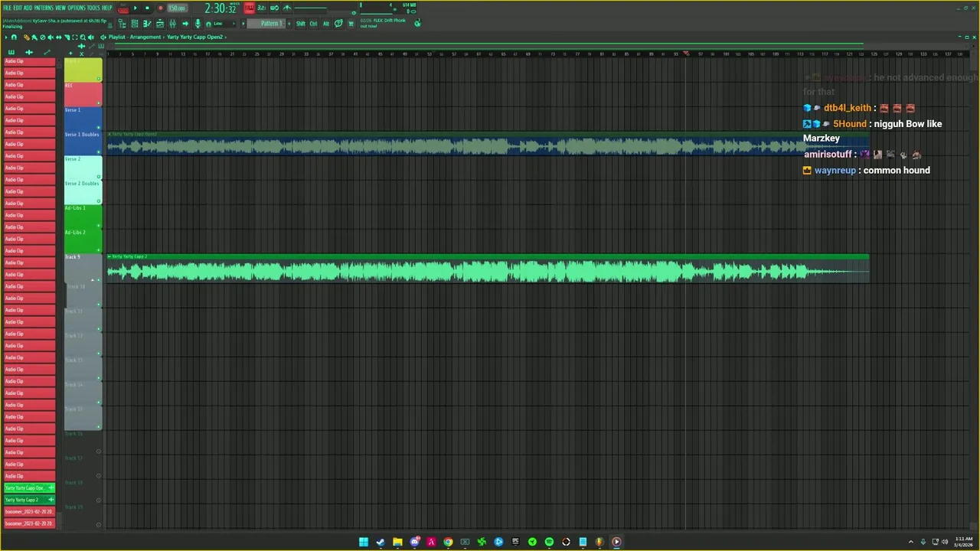Open the HELP menu
Image resolution: width=980 pixels, height=551 pixels.
pyautogui.click(x=106, y=8)
